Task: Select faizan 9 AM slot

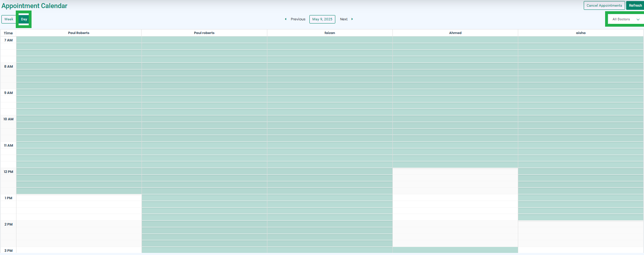Action: 330,93
